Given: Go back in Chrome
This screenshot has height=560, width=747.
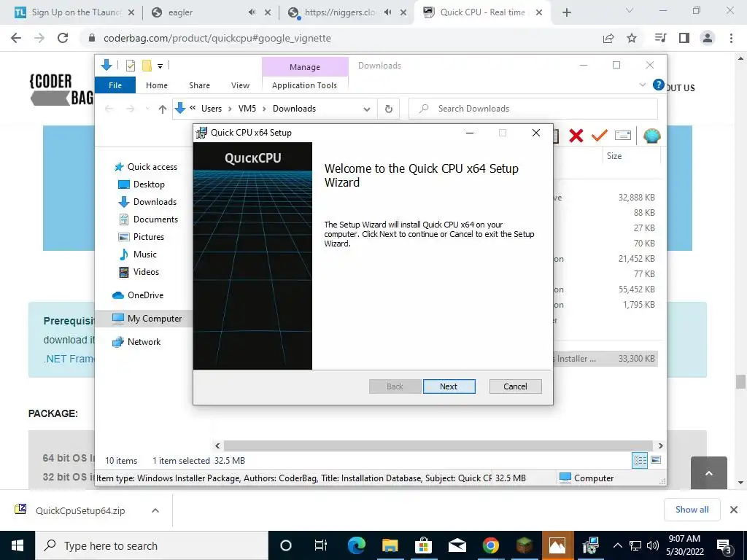Looking at the screenshot, I should coord(16,38).
